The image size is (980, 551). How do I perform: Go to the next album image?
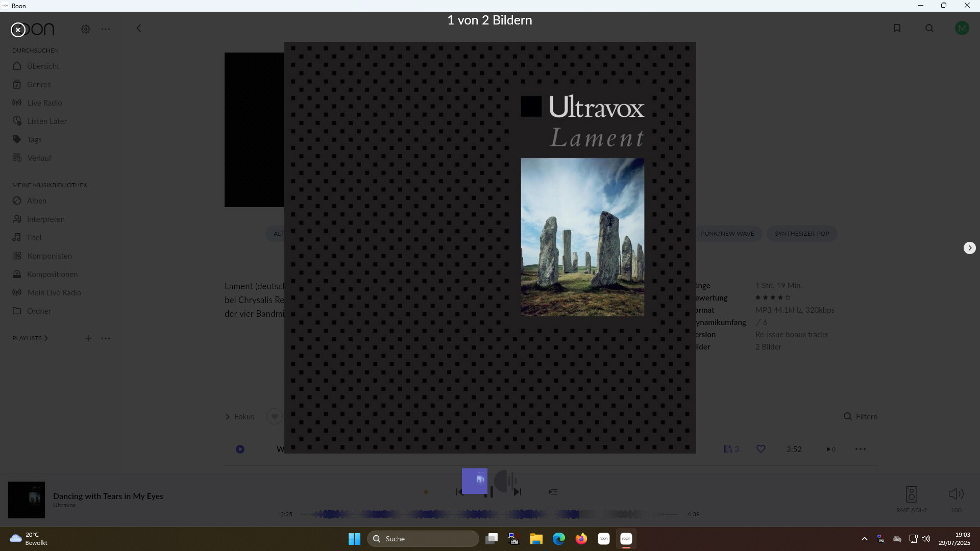(969, 248)
